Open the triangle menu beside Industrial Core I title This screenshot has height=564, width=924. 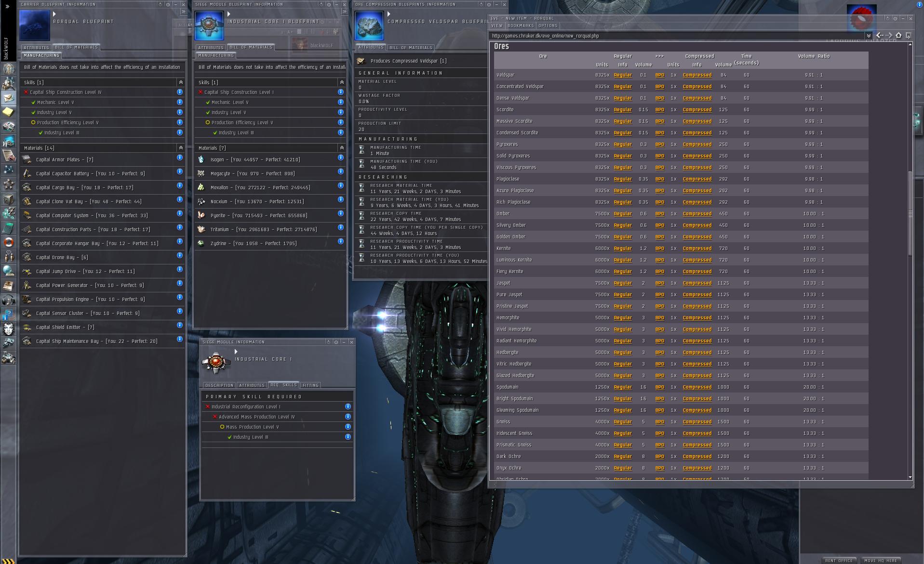(x=236, y=352)
